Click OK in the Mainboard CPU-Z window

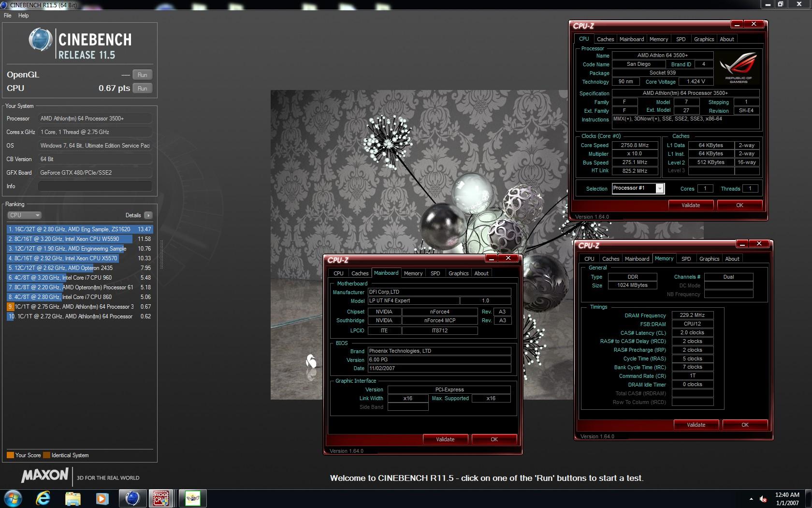click(x=494, y=439)
